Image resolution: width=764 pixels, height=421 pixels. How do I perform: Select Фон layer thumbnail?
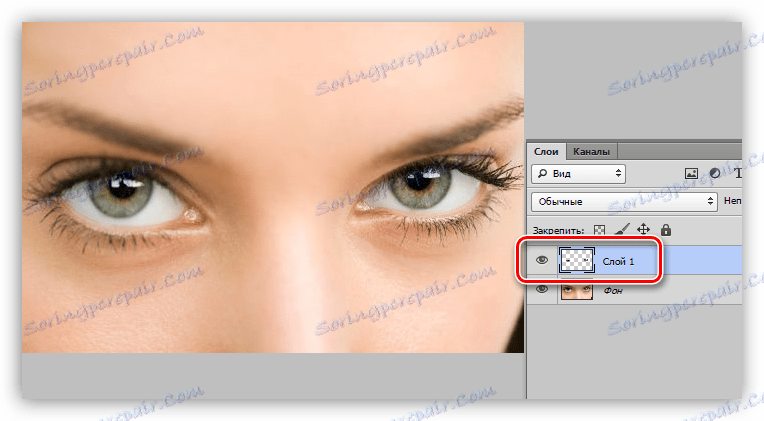pyautogui.click(x=576, y=290)
